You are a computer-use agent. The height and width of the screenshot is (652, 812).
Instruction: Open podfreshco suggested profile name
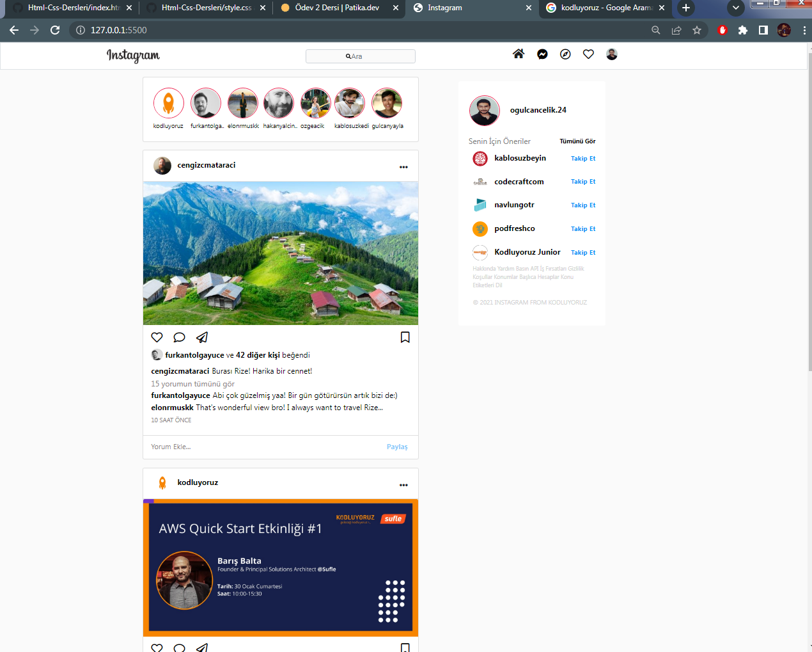click(x=515, y=228)
